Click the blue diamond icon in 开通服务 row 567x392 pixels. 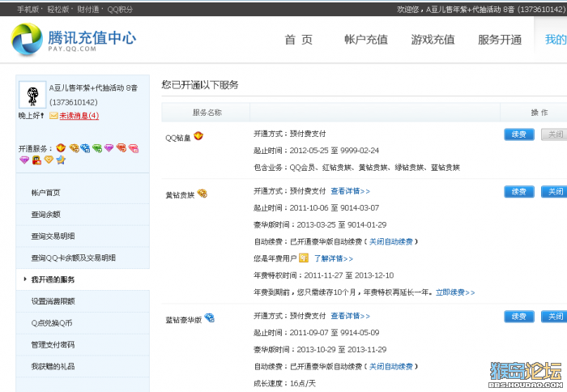pos(85,148)
